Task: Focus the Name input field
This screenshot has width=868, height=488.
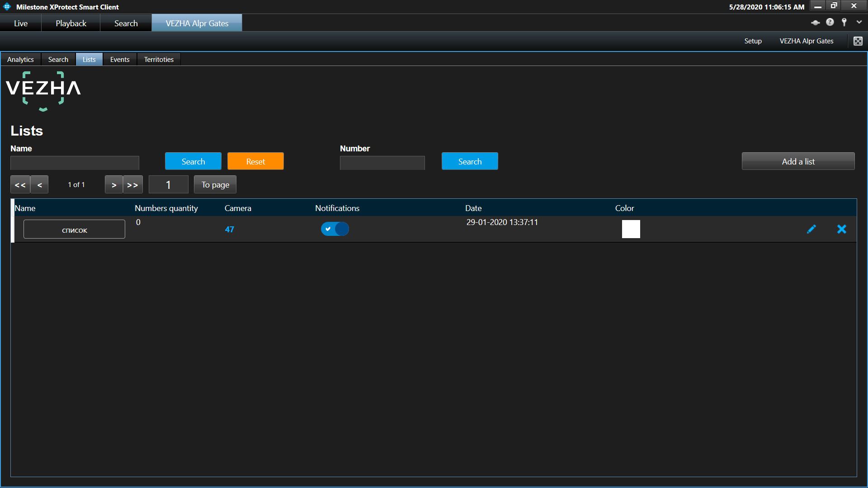Action: 75,163
